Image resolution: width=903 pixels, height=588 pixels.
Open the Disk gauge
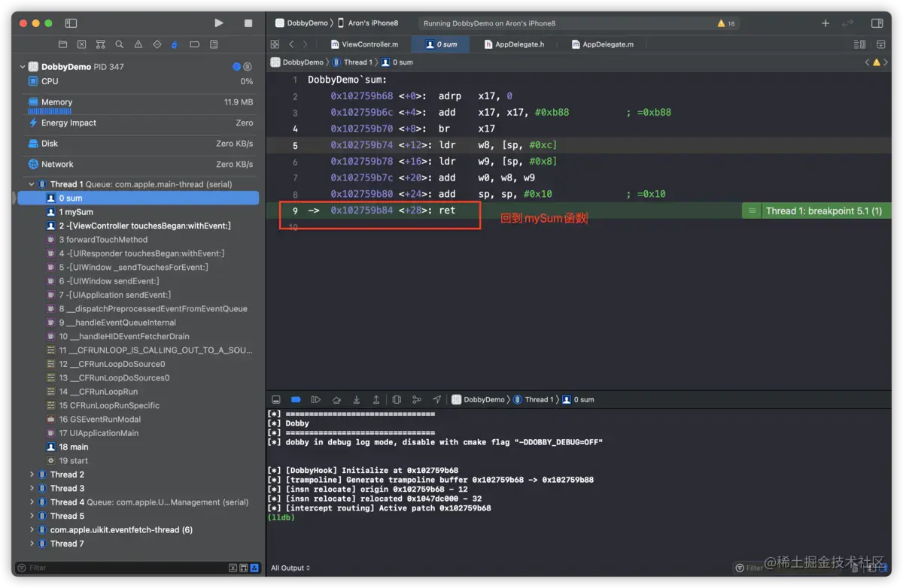tap(140, 144)
